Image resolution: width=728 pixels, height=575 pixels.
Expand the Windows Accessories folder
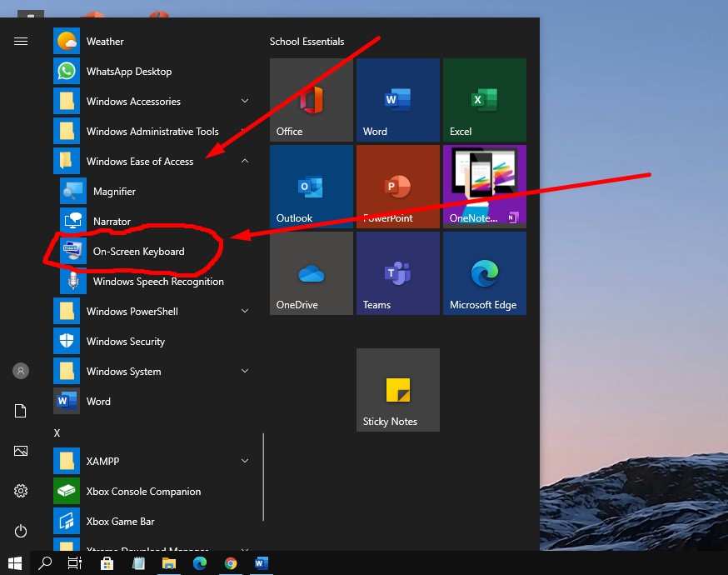[245, 102]
